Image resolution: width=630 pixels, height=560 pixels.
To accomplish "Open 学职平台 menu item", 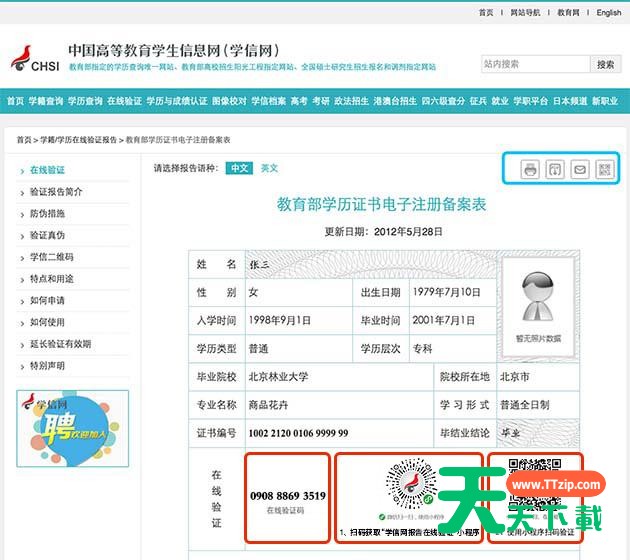I will [530, 101].
